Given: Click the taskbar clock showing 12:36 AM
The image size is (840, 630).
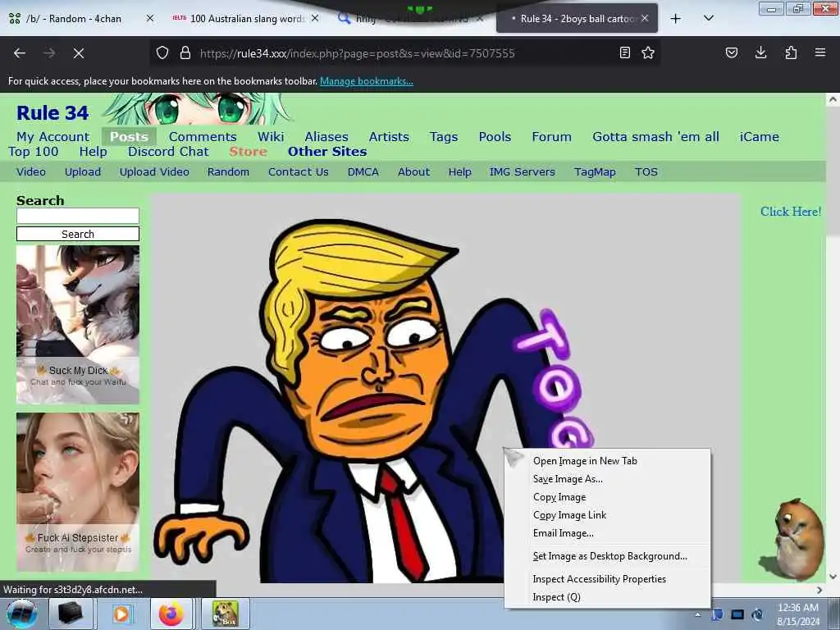Looking at the screenshot, I should coord(798,614).
